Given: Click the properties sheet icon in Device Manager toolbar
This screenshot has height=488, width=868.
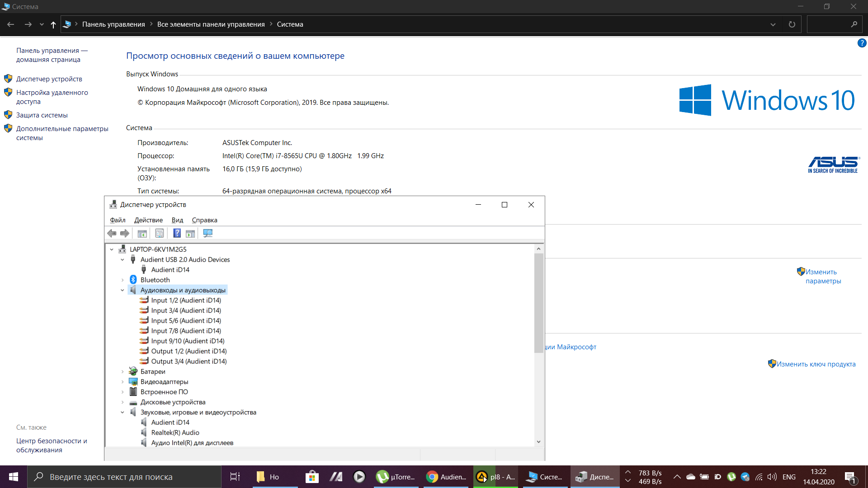Looking at the screenshot, I should tap(160, 233).
